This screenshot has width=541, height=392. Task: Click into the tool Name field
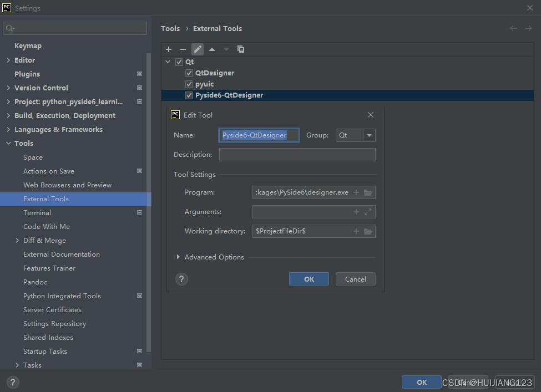[259, 135]
